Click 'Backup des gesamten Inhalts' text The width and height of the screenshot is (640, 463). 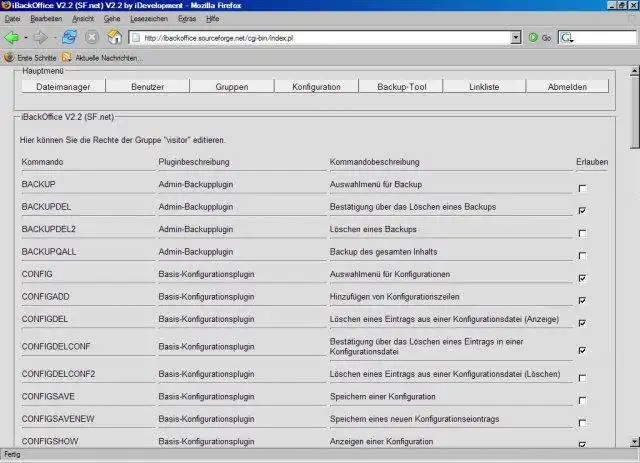point(384,252)
